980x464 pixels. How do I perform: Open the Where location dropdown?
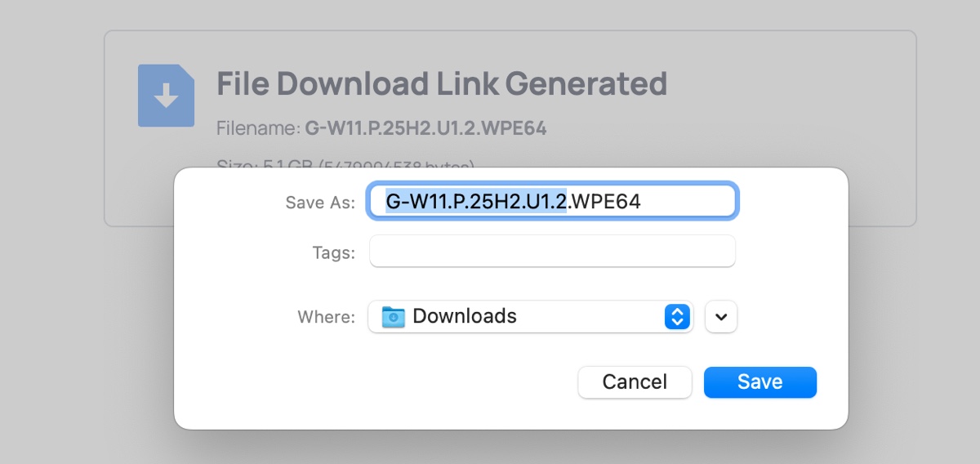click(529, 316)
